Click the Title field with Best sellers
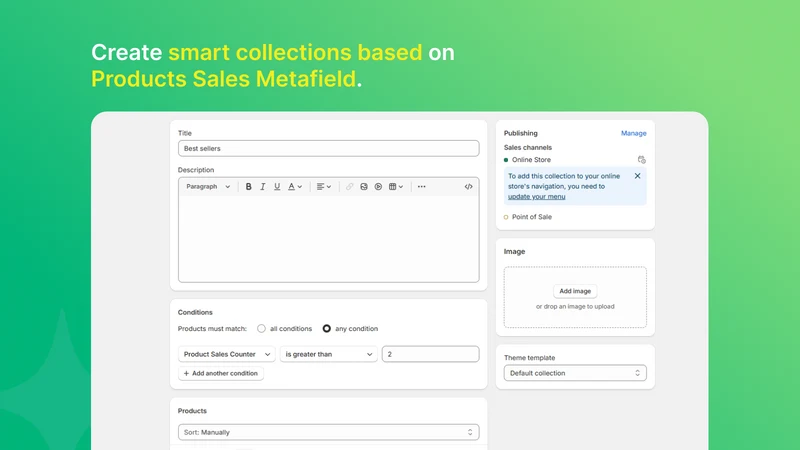The width and height of the screenshot is (800, 450). pyautogui.click(x=329, y=148)
